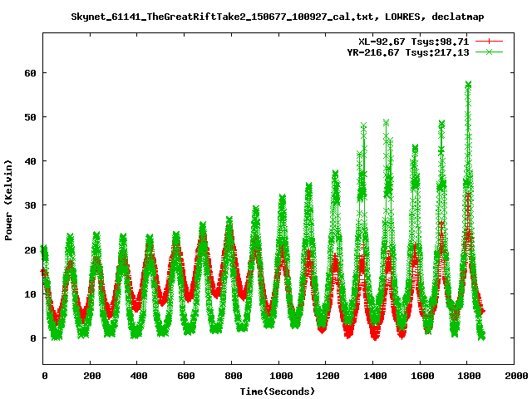Click the 2000 tick label on x-axis
532x399 pixels.
515,376
